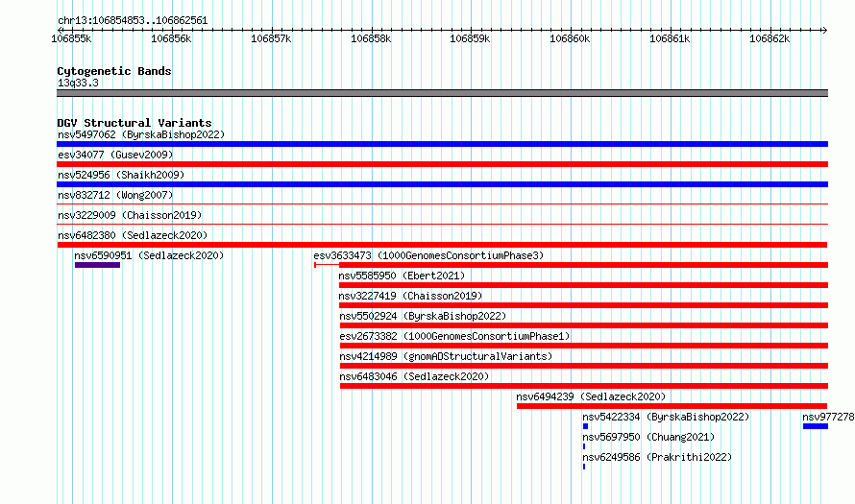855x504 pixels.
Task: Click the nsv4214989 (gnomADStructuralVariants) label
Action: tap(446, 356)
